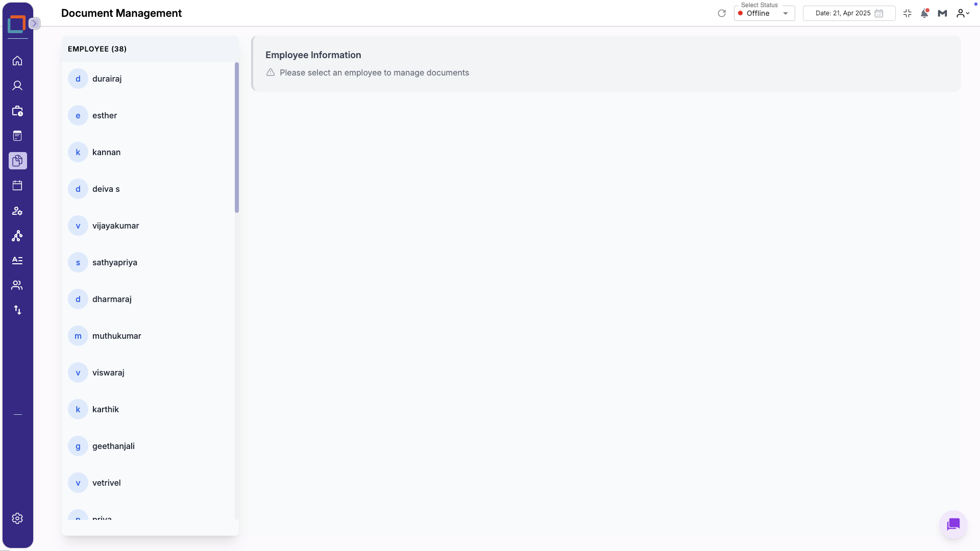Open the Select Status dropdown
Screen dimensions: 980x551
pos(764,13)
